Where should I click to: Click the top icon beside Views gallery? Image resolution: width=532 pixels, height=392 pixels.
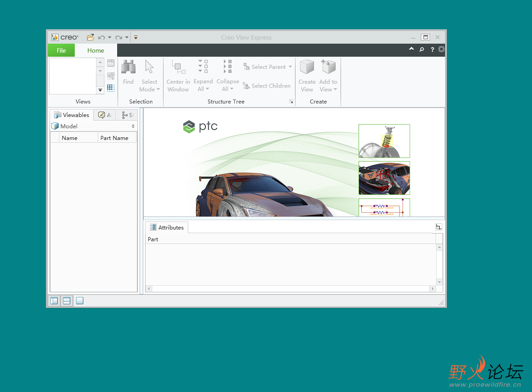[111, 63]
